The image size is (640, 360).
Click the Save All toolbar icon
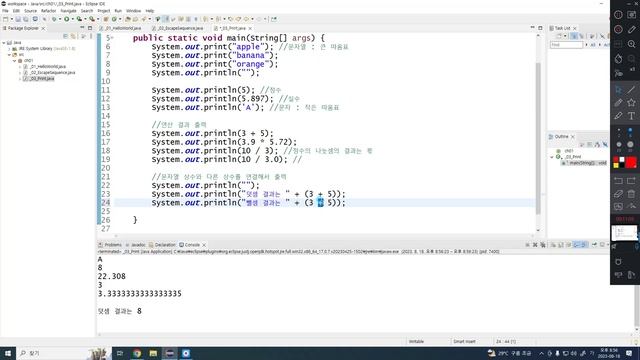pos(25,19)
